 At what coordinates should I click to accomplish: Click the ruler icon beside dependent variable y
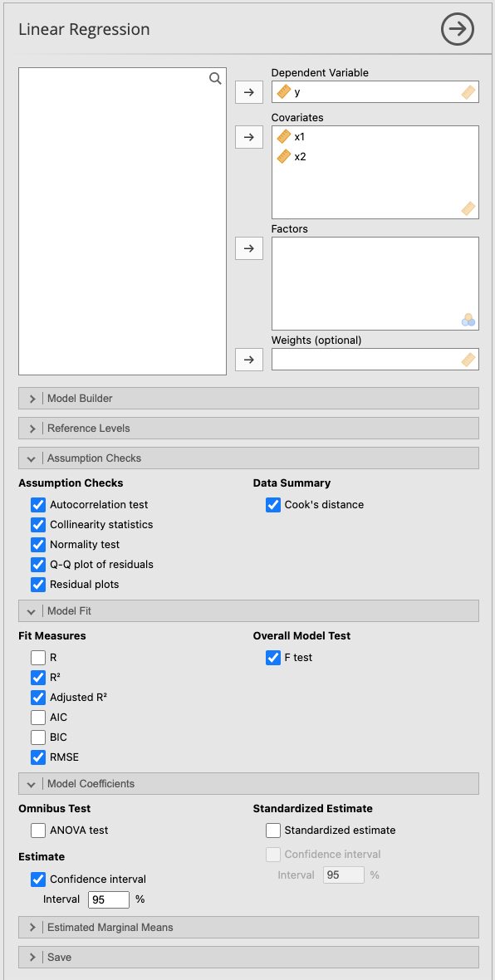283,92
